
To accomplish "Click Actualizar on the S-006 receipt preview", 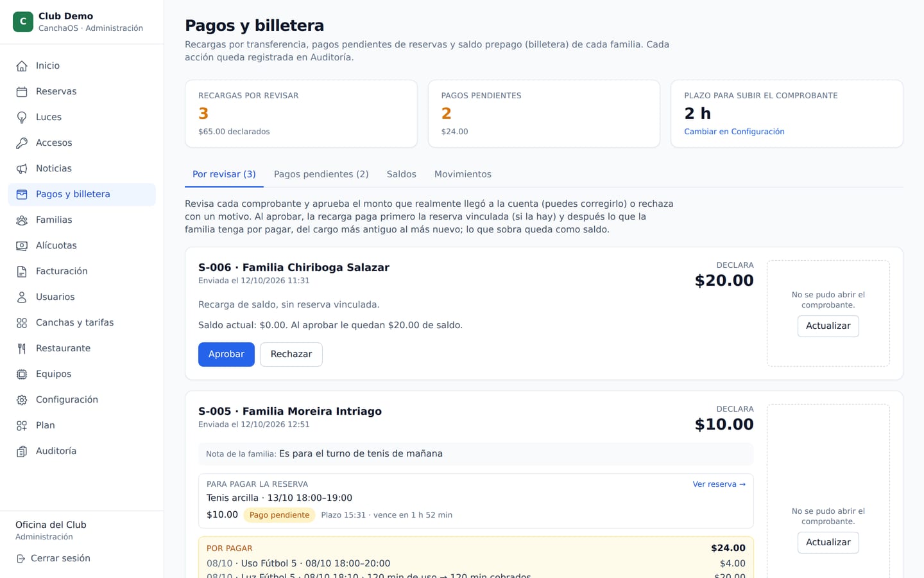I will pos(828,326).
